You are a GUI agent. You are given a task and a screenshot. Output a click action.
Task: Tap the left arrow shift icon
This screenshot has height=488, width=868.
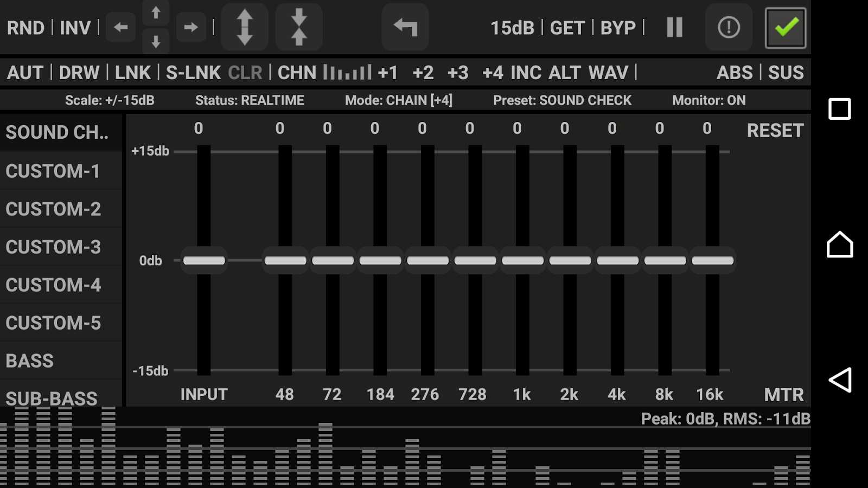tap(121, 27)
